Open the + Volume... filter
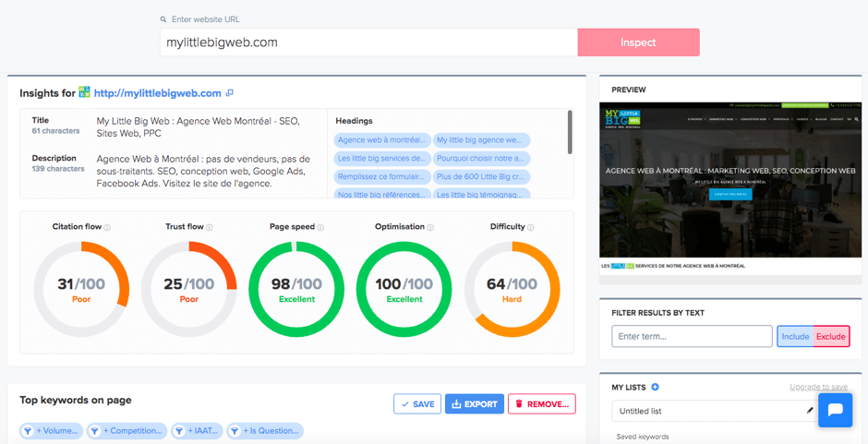The height and width of the screenshot is (444, 868). (52, 431)
